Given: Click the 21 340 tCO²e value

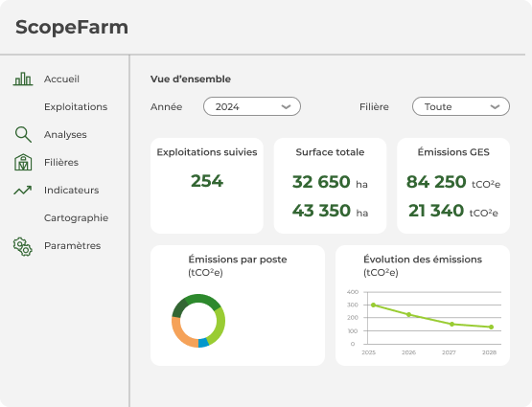Looking at the screenshot, I should (x=453, y=211).
